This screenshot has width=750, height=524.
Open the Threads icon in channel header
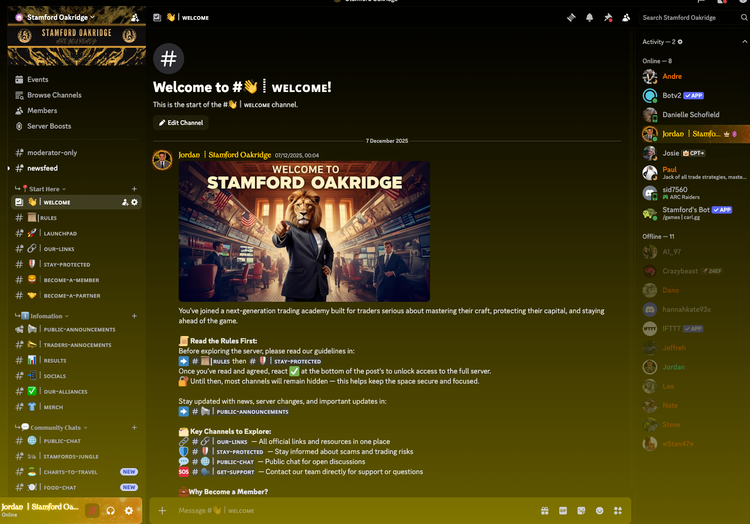pyautogui.click(x=571, y=17)
